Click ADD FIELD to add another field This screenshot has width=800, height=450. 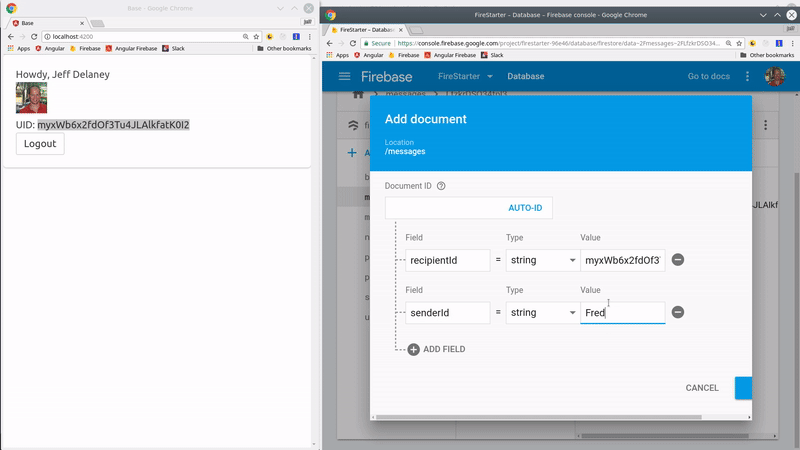[435, 349]
